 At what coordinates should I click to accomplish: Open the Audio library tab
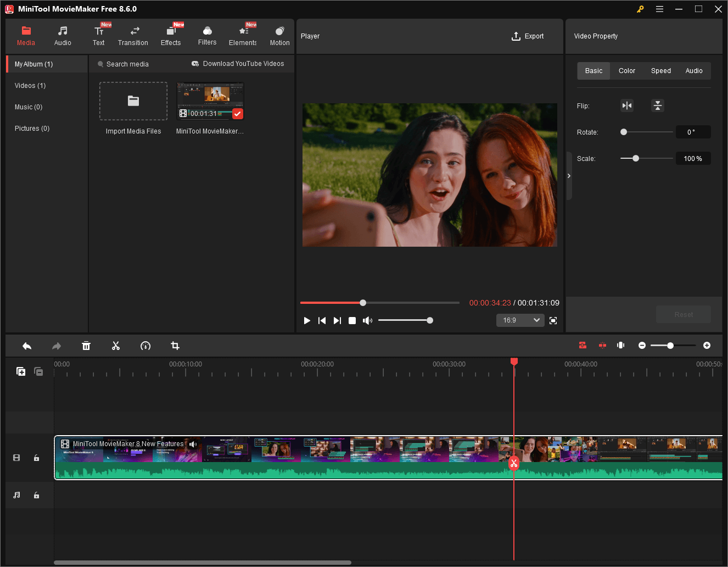(x=63, y=36)
